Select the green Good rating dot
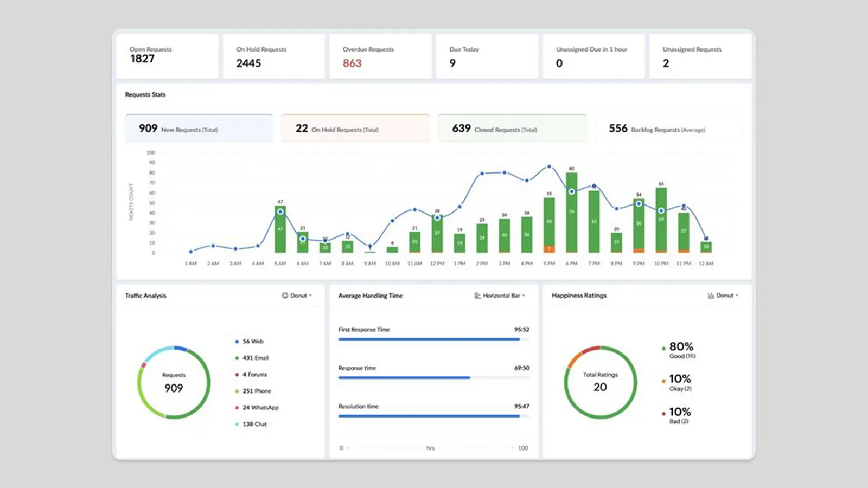Viewport: 868px width, 488px height. [x=663, y=348]
